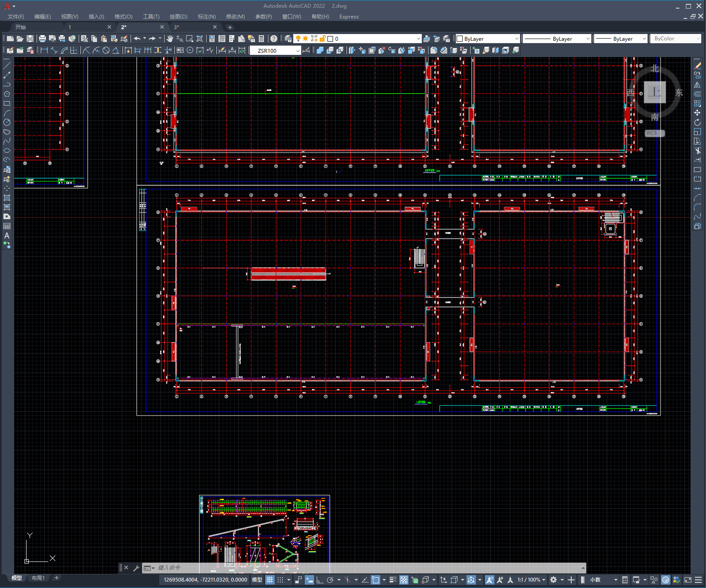Switch to the 布局1 layout tab

[38, 578]
